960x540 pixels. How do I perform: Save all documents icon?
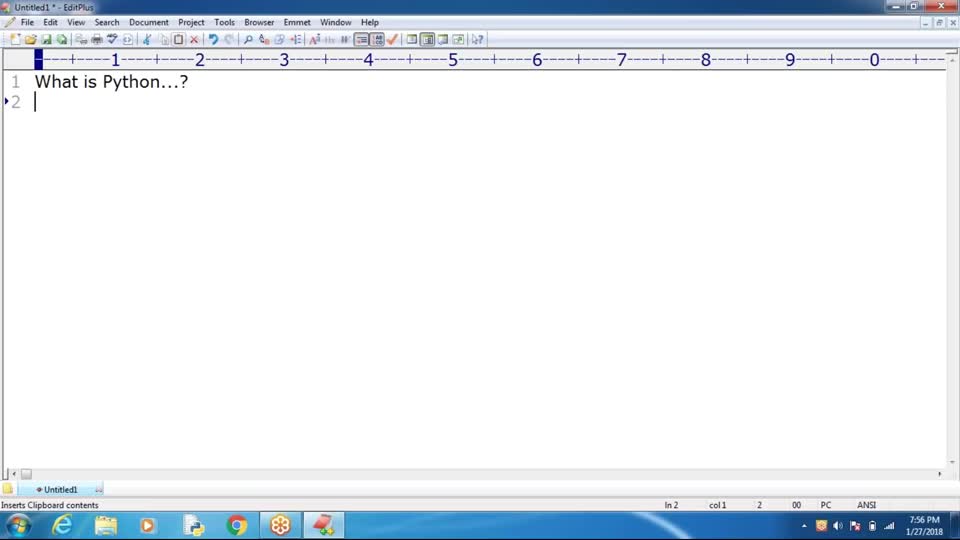pos(62,40)
